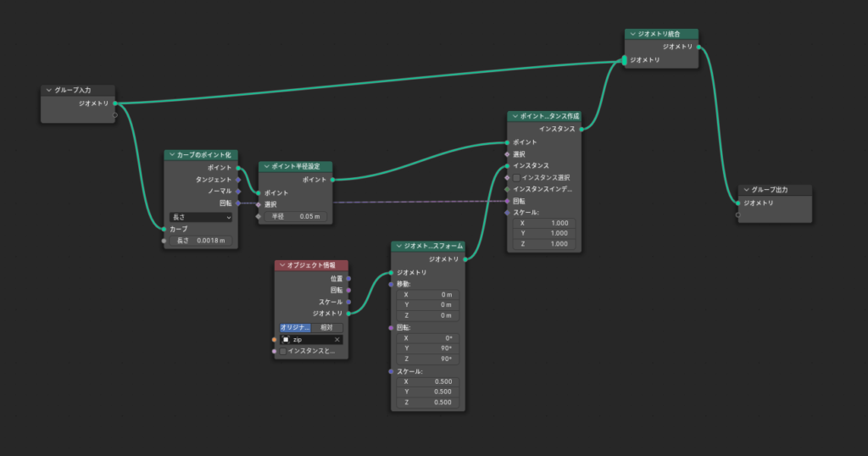The height and width of the screenshot is (456, 868).
Task: Click スケール input socket on ジオメト...スフォーム node
Action: coord(391,372)
